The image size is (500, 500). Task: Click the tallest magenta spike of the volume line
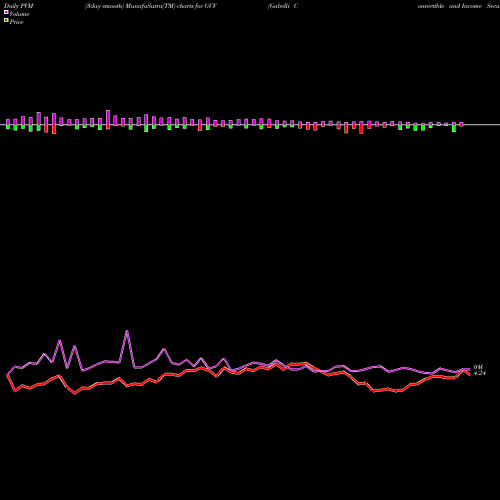pos(127,331)
